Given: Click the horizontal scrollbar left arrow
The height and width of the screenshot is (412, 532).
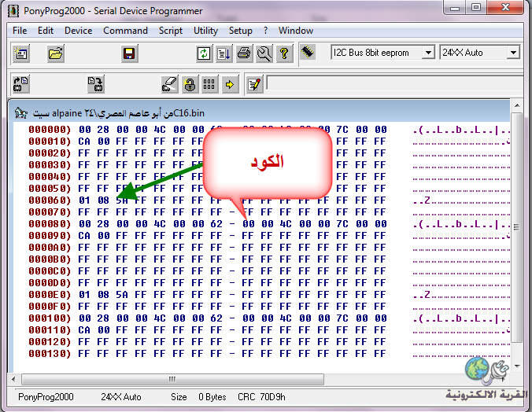Looking at the screenshot, I should pos(13,379).
